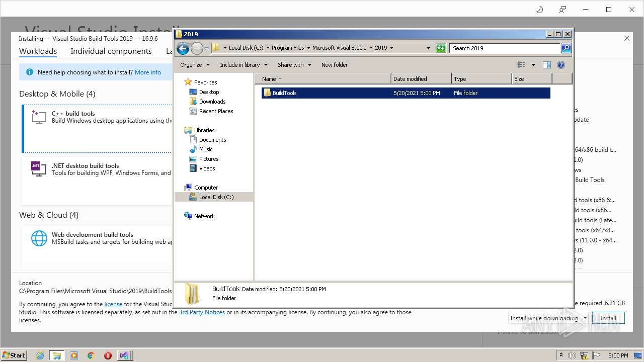Screen dimensions: 644x362
Task: Sort by the Type column header
Action: (481, 79)
